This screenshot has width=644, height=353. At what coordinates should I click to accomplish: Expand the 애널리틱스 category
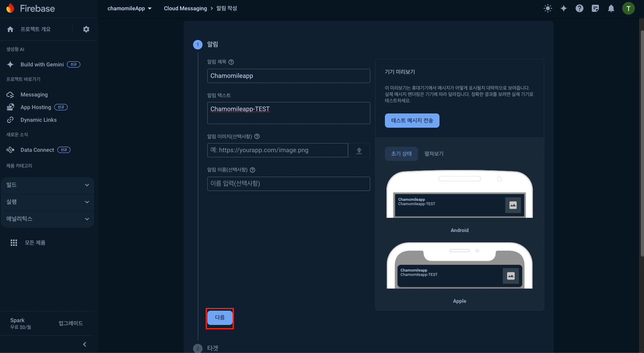tap(47, 219)
